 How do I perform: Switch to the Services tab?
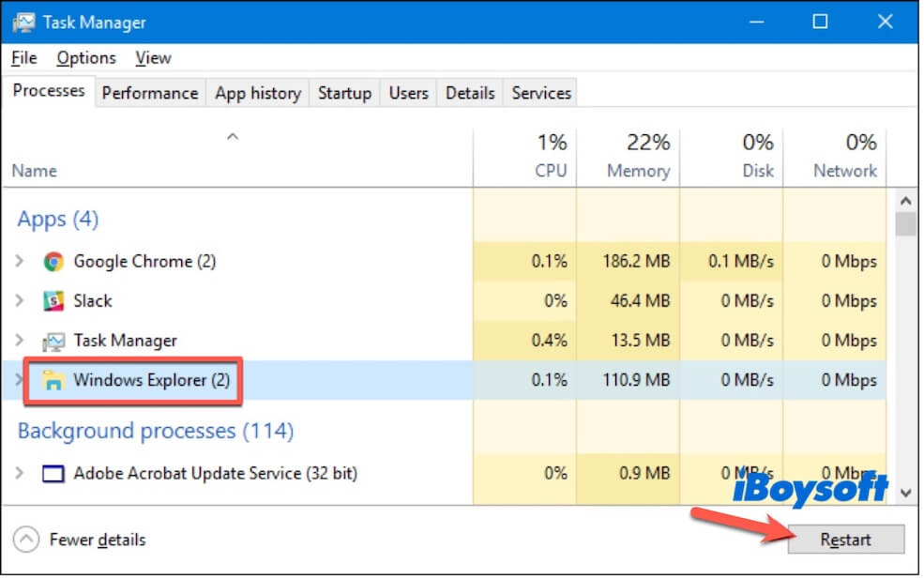click(x=541, y=93)
